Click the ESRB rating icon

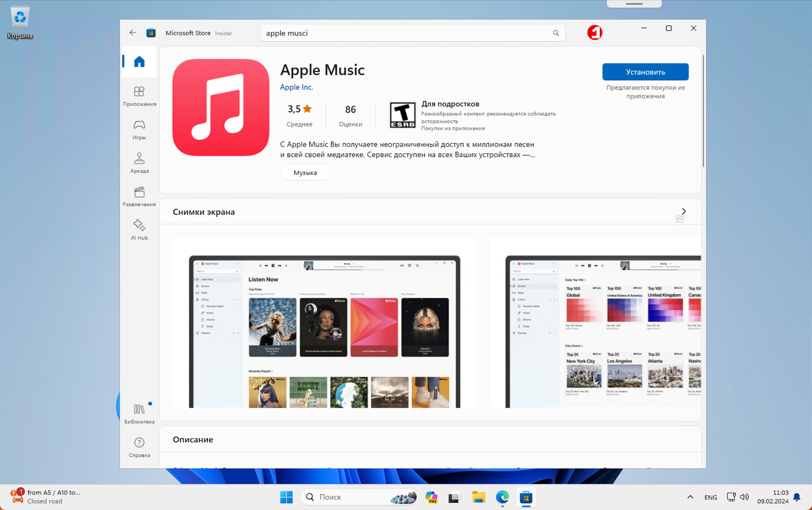(x=403, y=115)
